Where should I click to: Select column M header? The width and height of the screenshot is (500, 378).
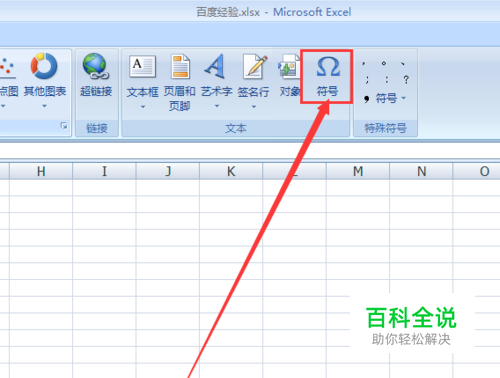(x=358, y=171)
